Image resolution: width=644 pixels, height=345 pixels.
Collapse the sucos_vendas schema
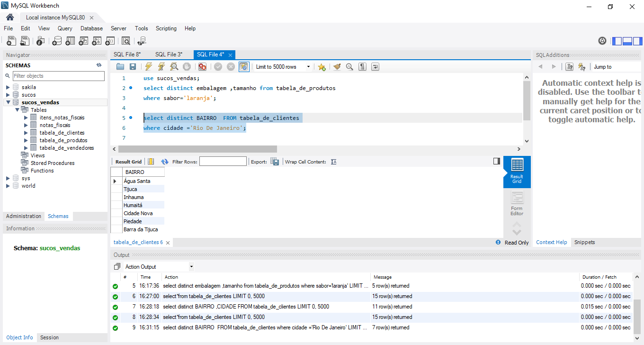(x=8, y=102)
